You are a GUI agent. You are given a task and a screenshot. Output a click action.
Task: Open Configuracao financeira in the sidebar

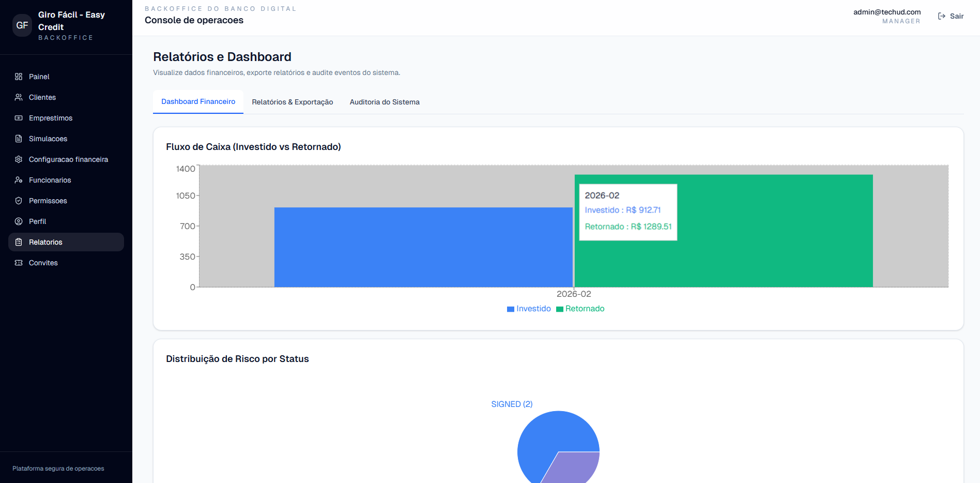click(66, 159)
